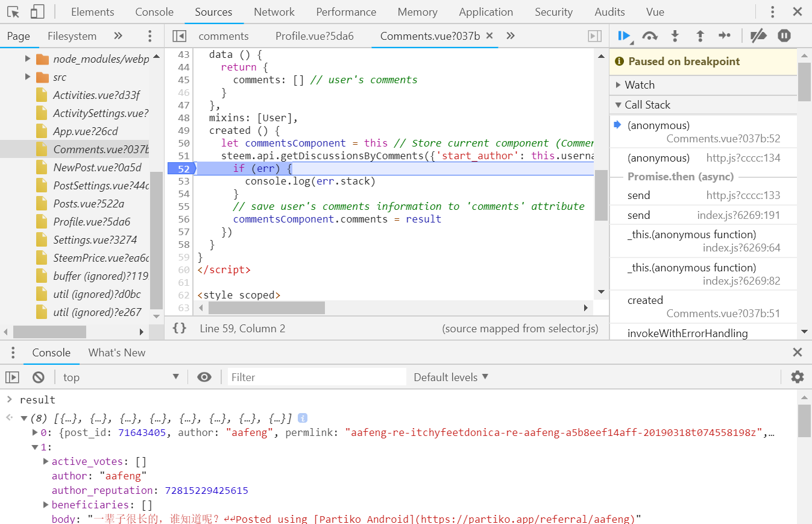This screenshot has width=812, height=524.
Task: Select 'created' frame in call stack
Action: pos(703,306)
